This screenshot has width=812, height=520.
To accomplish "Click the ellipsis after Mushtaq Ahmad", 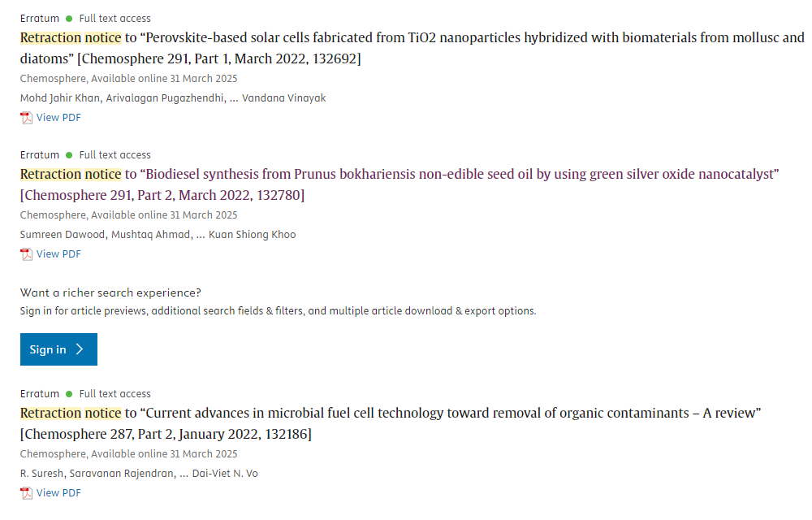I will tap(201, 235).
